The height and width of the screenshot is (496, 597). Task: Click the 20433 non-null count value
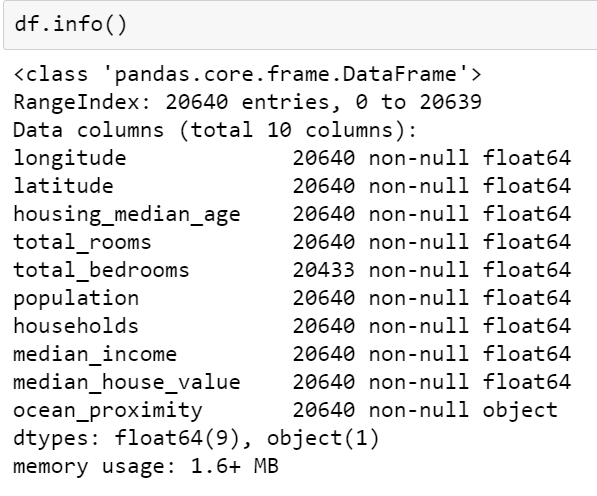[x=324, y=270]
